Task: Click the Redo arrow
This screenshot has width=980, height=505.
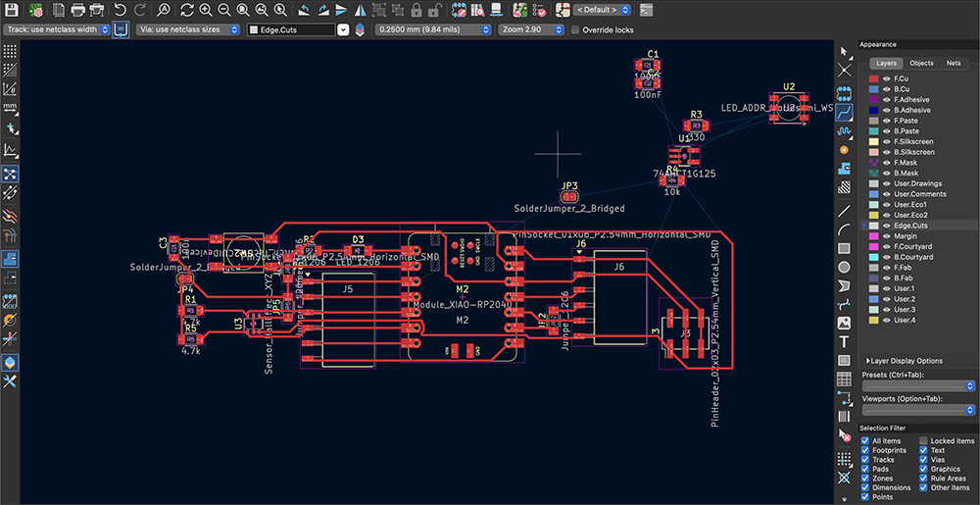Action: pyautogui.click(x=140, y=10)
